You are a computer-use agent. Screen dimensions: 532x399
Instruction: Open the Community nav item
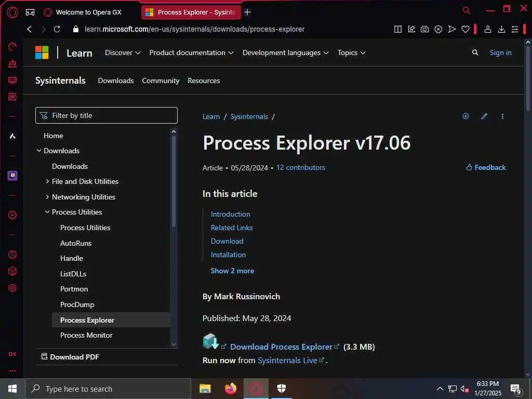point(161,81)
